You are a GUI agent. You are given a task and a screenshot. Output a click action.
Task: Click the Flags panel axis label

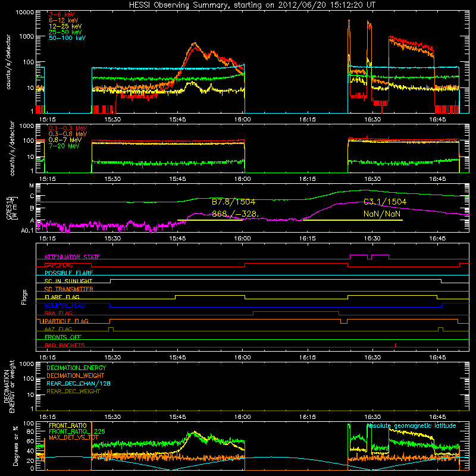(24, 297)
